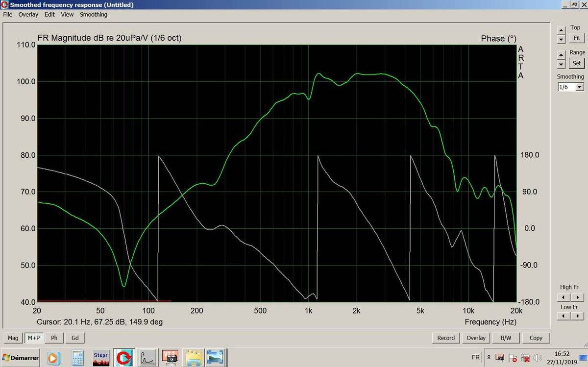Shift High Fr limit left
588x367 pixels.
[564, 297]
